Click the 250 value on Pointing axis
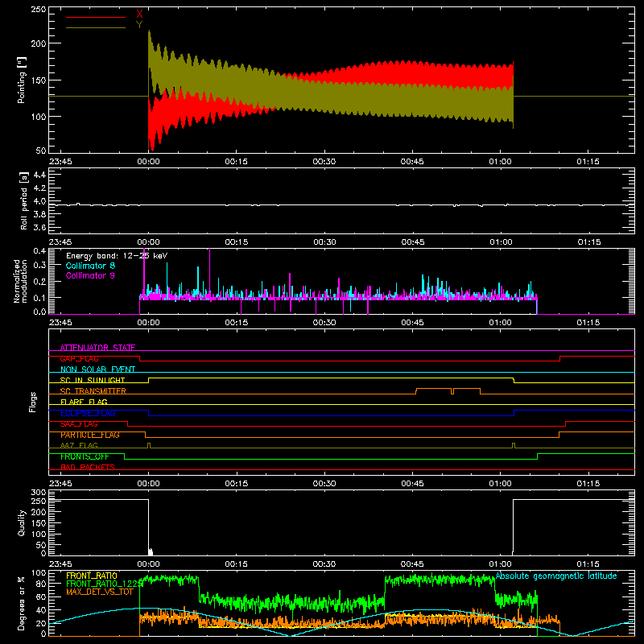Screen dimensions: 644x644 (x=39, y=10)
